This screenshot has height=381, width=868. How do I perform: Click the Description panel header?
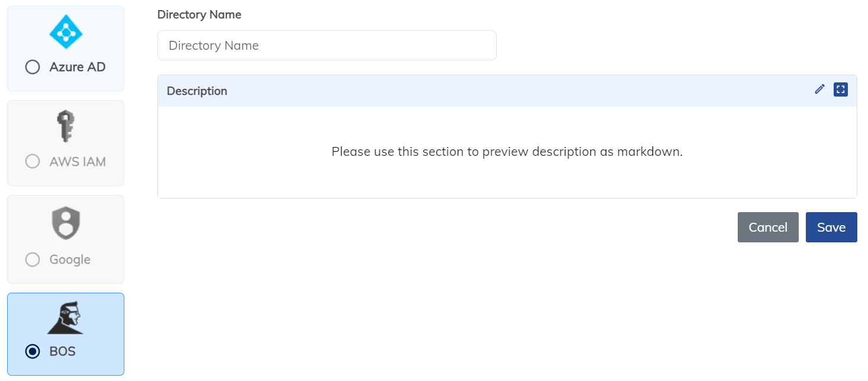[x=507, y=91]
